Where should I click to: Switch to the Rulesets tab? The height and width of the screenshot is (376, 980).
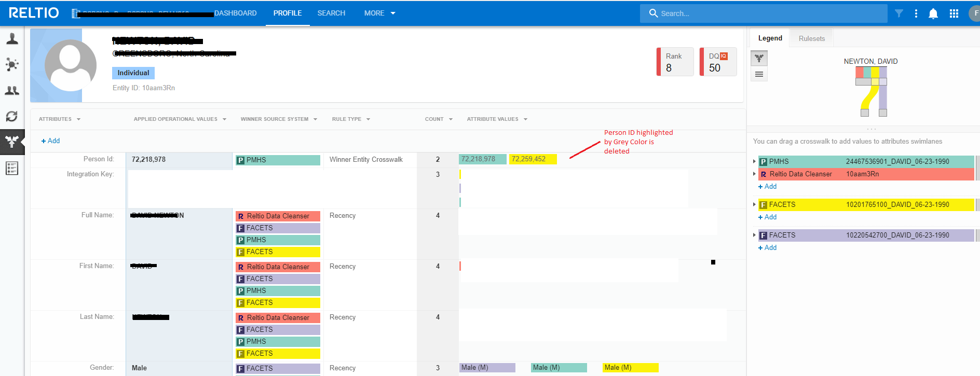[811, 38]
